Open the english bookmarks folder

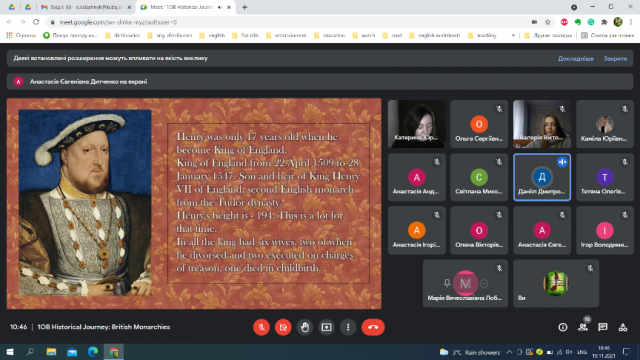[x=212, y=36]
